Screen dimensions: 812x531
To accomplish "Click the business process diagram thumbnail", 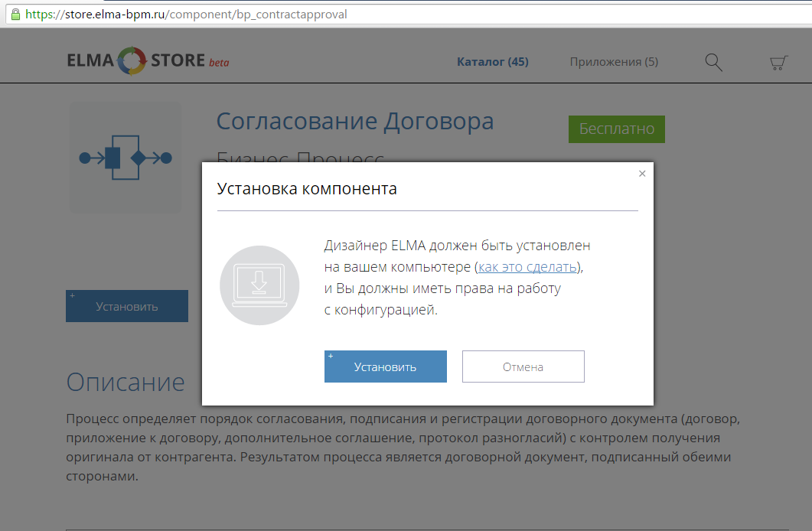I will 126,158.
